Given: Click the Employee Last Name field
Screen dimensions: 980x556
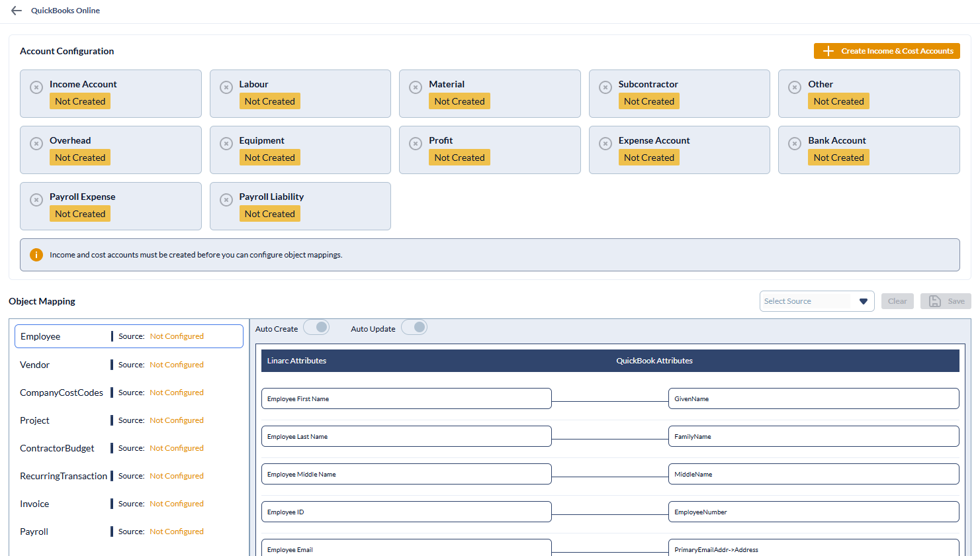Looking at the screenshot, I should coord(406,436).
